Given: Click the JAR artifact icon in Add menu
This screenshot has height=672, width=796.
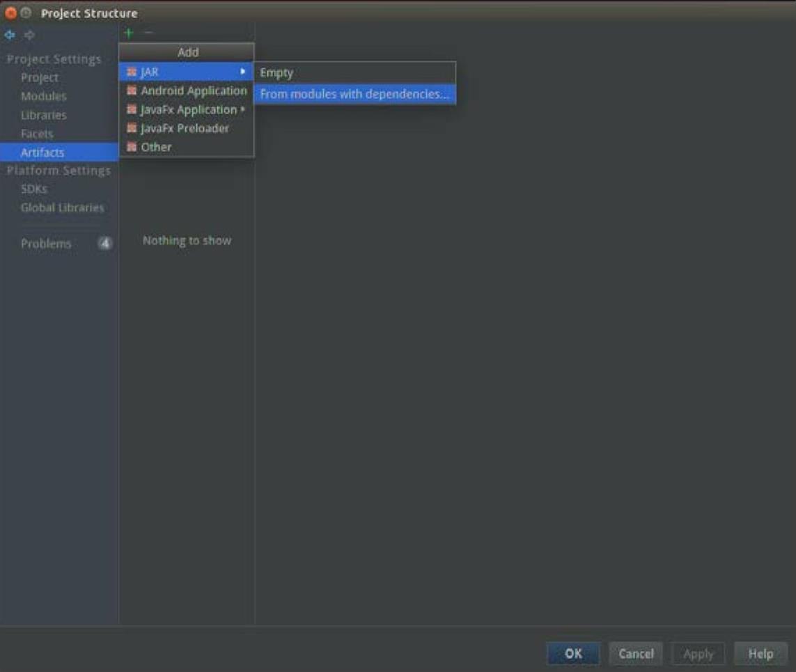Looking at the screenshot, I should pyautogui.click(x=132, y=72).
